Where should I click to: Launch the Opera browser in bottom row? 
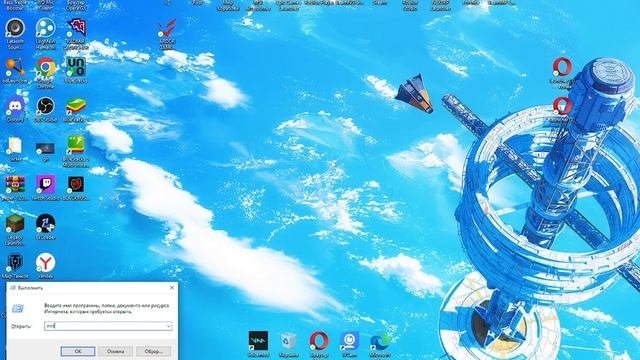click(x=319, y=341)
